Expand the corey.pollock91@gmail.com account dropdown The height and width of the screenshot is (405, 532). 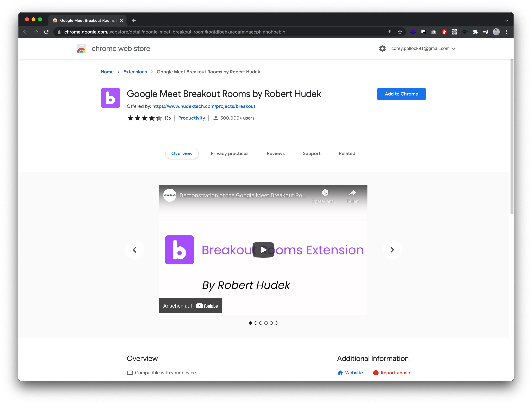423,48
